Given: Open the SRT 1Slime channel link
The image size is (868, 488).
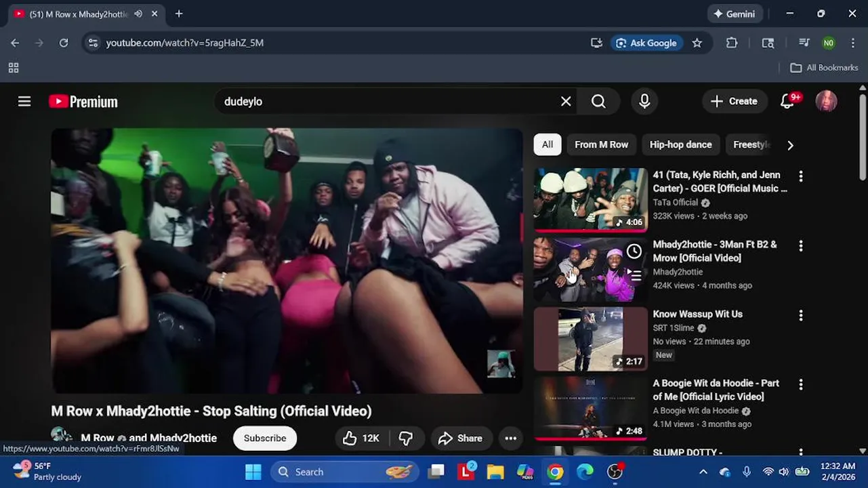Looking at the screenshot, I should click(x=674, y=328).
